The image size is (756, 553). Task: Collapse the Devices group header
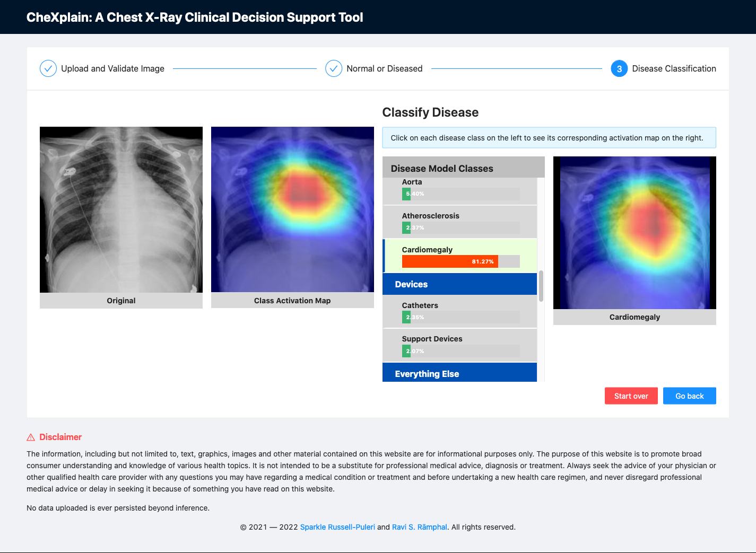460,284
